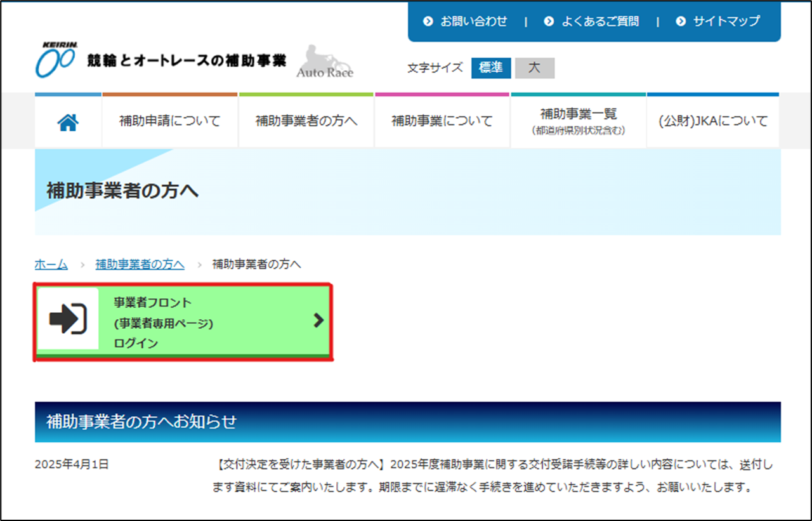Click 補助事業者の方へ breadcrumb link
This screenshot has width=812, height=521.
tap(140, 264)
